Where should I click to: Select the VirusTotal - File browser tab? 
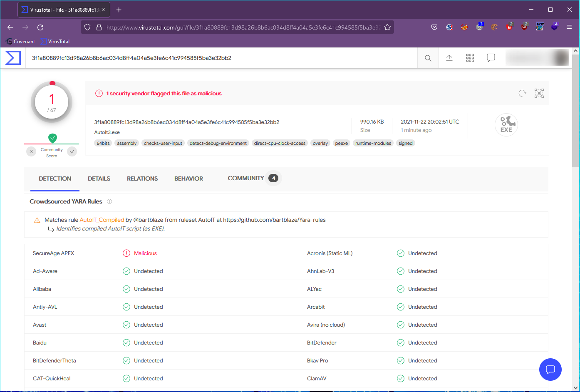64,10
